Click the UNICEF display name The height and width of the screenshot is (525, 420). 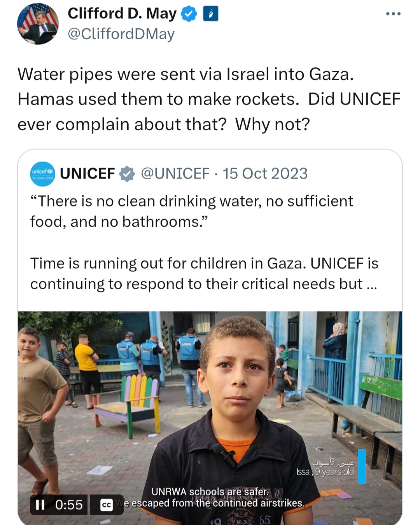click(x=87, y=174)
